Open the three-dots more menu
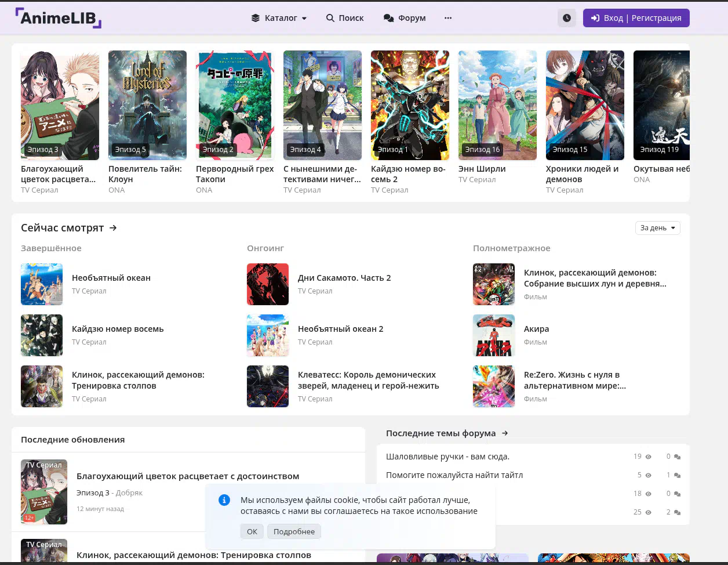The width and height of the screenshot is (728, 565). [x=448, y=18]
